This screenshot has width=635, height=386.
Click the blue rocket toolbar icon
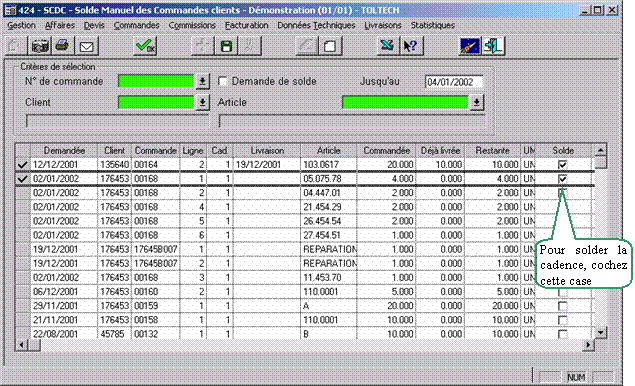click(470, 46)
